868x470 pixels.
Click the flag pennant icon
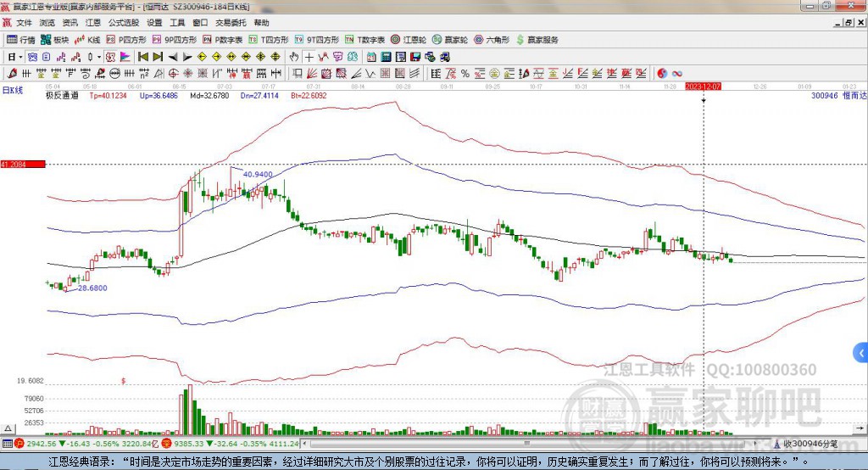click(x=125, y=57)
